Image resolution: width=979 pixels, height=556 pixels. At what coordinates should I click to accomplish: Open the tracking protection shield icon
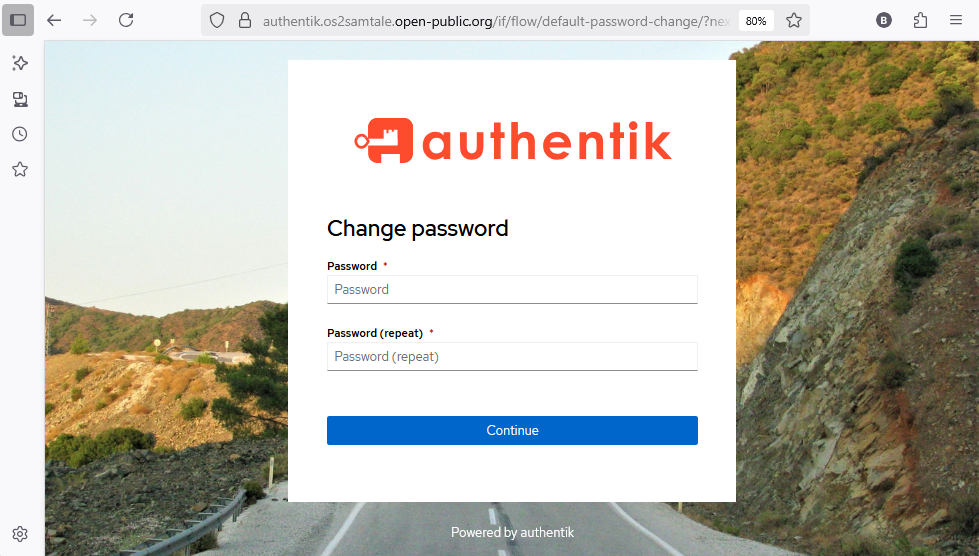[x=217, y=21]
